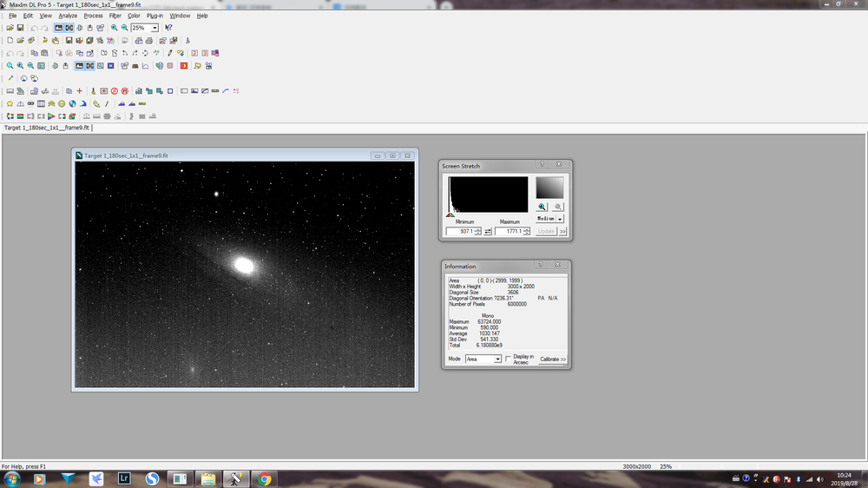Click the zoom in magnifier next to 25%

[x=115, y=28]
